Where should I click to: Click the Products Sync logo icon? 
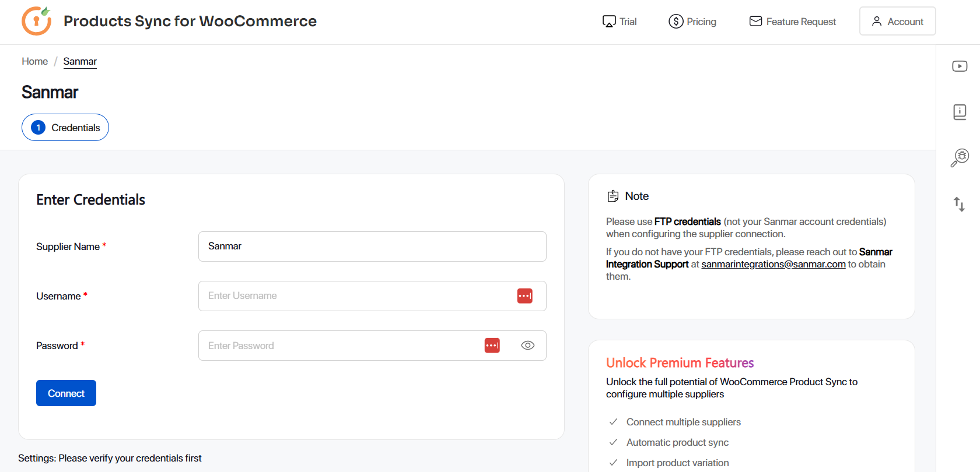36,21
